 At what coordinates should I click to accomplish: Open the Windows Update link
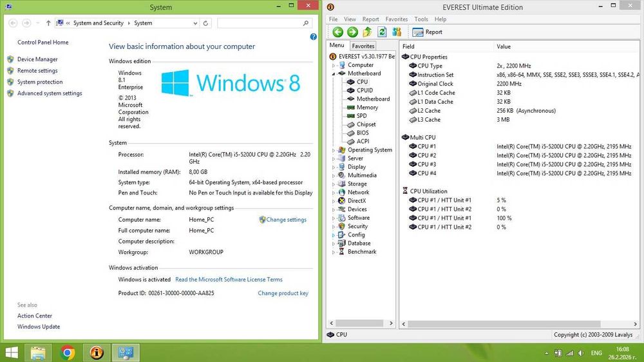(x=39, y=327)
